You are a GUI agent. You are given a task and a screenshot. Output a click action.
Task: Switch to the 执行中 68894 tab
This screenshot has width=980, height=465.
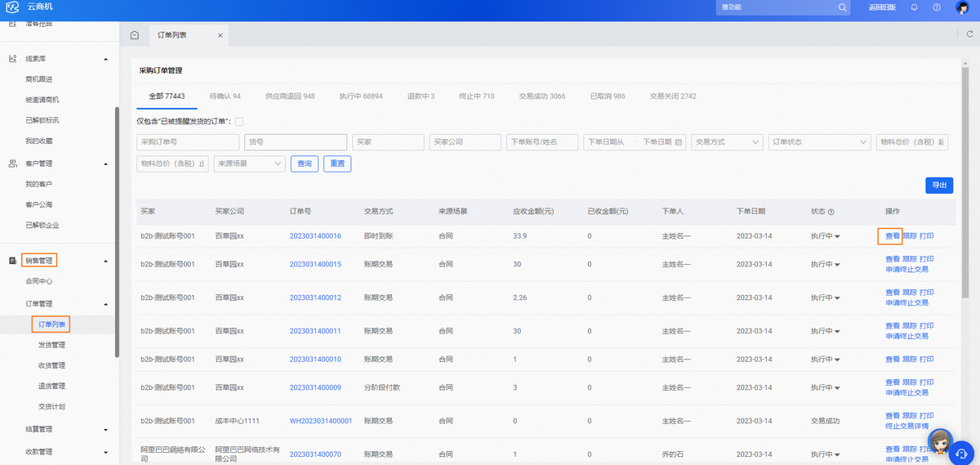(x=361, y=96)
